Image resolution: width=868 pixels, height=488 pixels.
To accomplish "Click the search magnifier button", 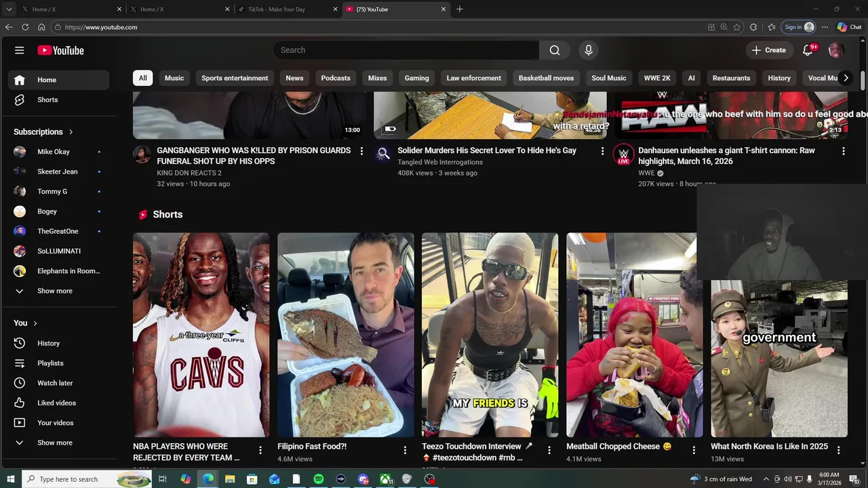I will (555, 50).
